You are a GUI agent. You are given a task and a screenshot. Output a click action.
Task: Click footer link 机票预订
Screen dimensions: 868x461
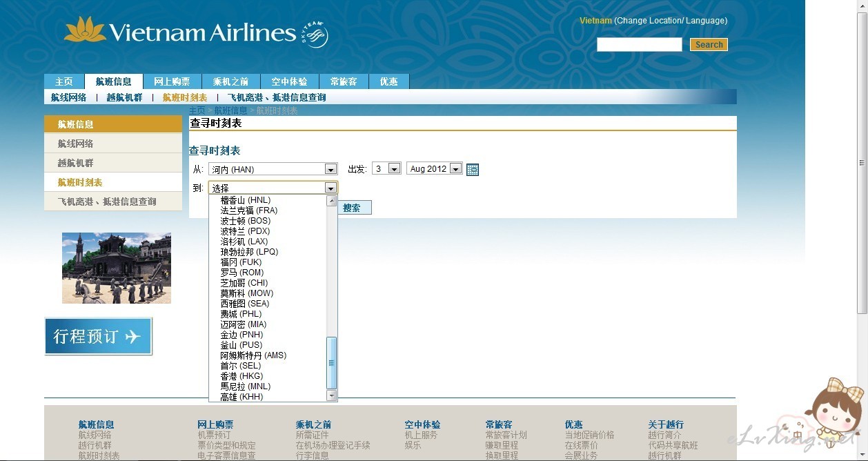click(x=214, y=435)
